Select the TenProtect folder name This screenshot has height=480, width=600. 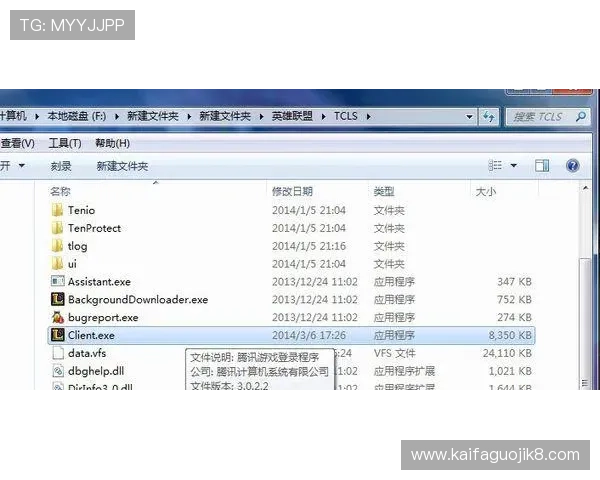94,228
